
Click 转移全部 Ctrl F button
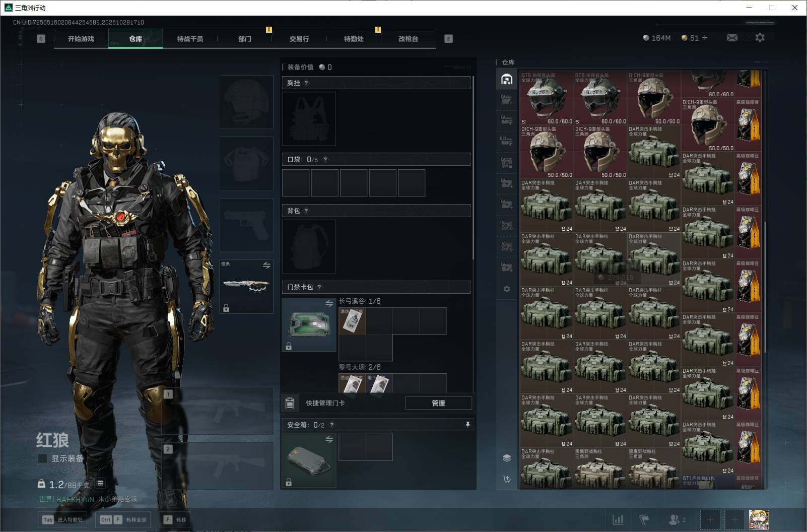coord(123,519)
